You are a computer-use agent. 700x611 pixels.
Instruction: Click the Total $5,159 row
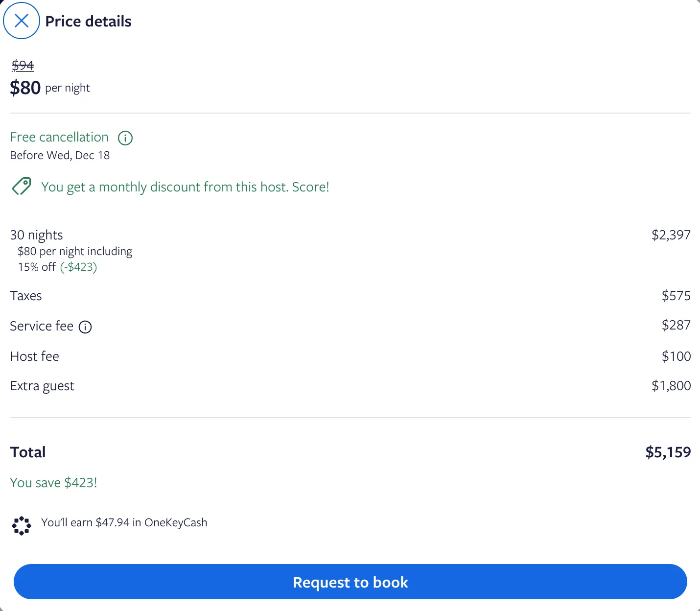click(350, 452)
